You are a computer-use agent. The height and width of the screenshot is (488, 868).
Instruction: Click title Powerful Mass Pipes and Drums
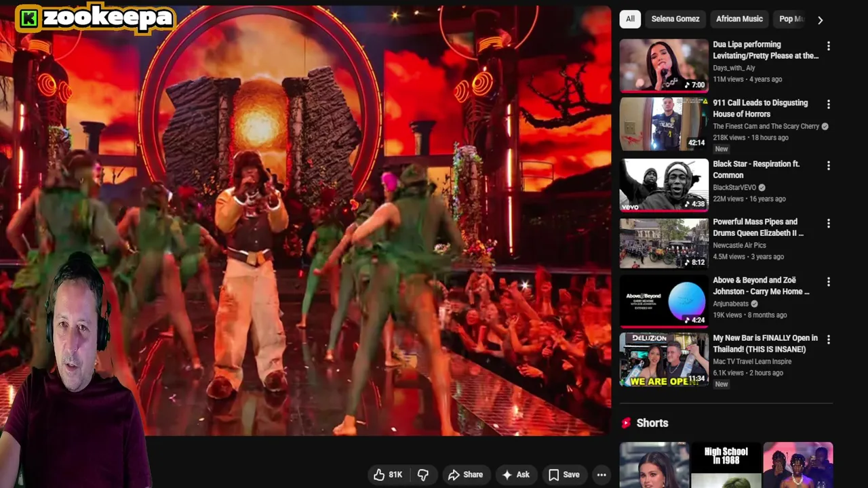(758, 227)
